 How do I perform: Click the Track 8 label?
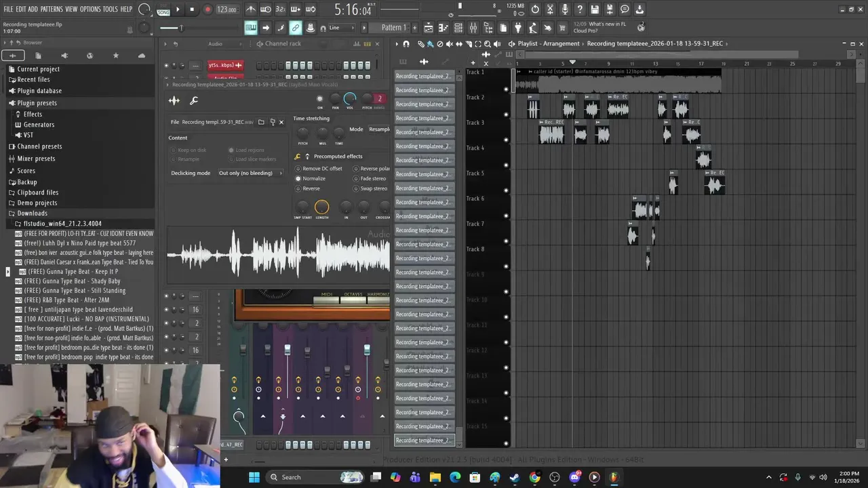pyautogui.click(x=475, y=249)
